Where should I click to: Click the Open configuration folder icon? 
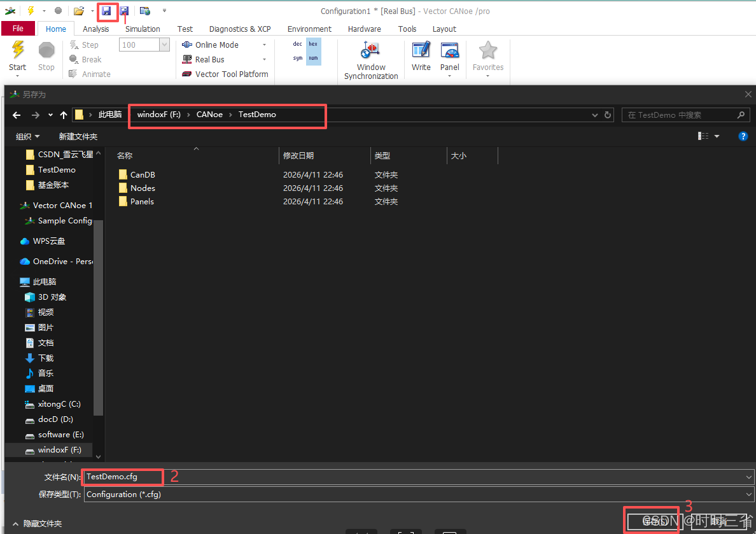point(79,11)
